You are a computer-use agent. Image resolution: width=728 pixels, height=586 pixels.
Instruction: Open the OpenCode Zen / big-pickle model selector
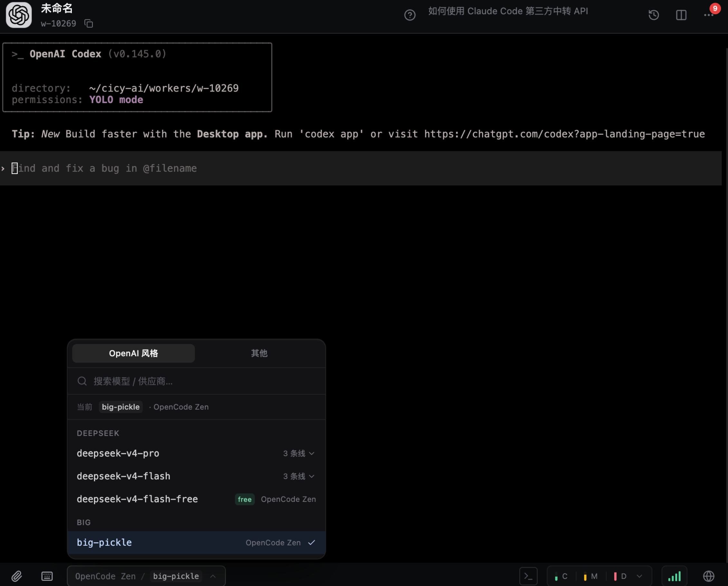tap(146, 576)
